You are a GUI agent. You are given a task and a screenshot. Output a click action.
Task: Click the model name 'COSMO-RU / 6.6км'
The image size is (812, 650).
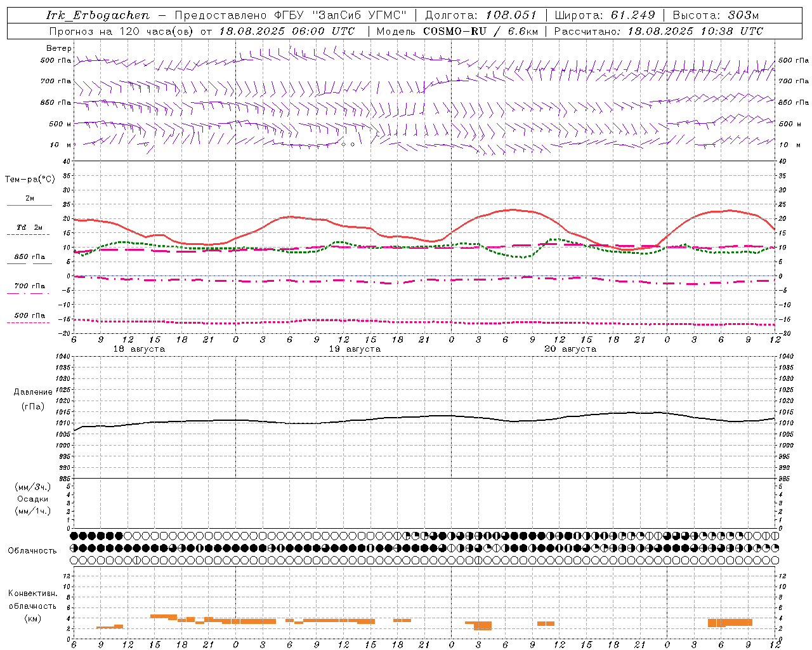tap(480, 31)
